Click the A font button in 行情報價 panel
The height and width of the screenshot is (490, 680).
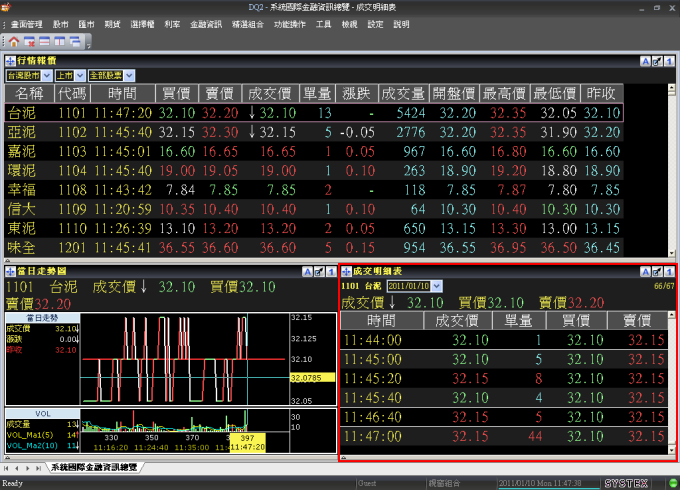645,62
